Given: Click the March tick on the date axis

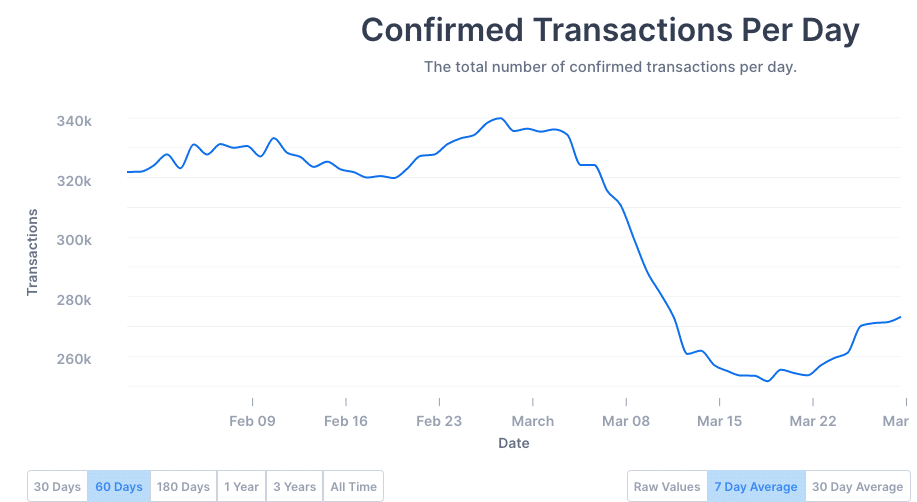Looking at the screenshot, I should tap(532, 421).
